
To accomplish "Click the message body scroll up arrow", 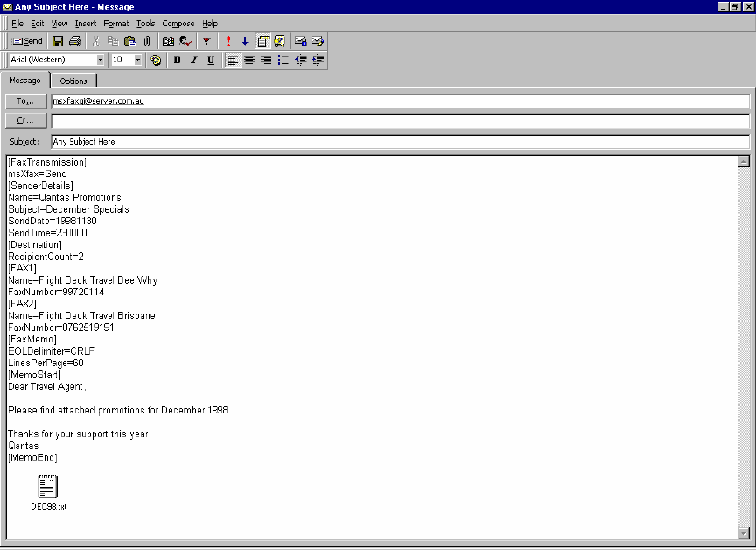I will [x=744, y=162].
